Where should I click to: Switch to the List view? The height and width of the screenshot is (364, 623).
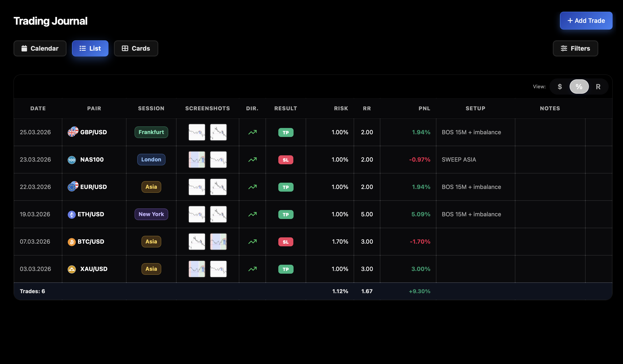[x=90, y=48]
